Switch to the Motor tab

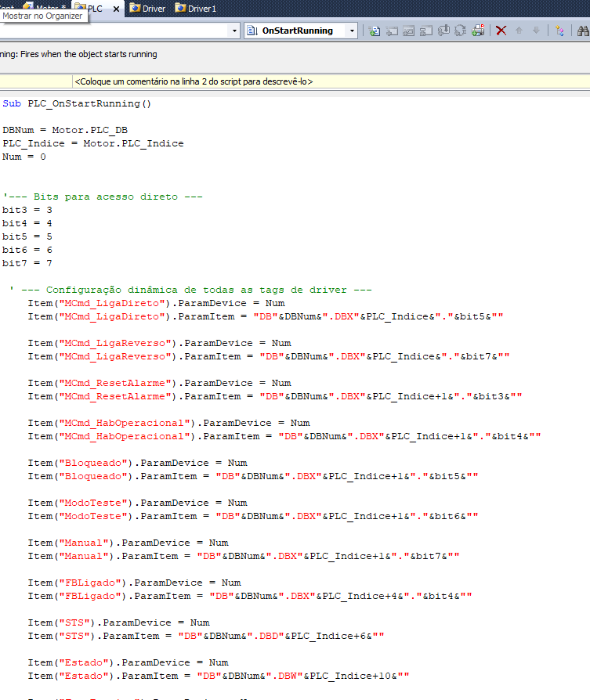tap(47, 8)
